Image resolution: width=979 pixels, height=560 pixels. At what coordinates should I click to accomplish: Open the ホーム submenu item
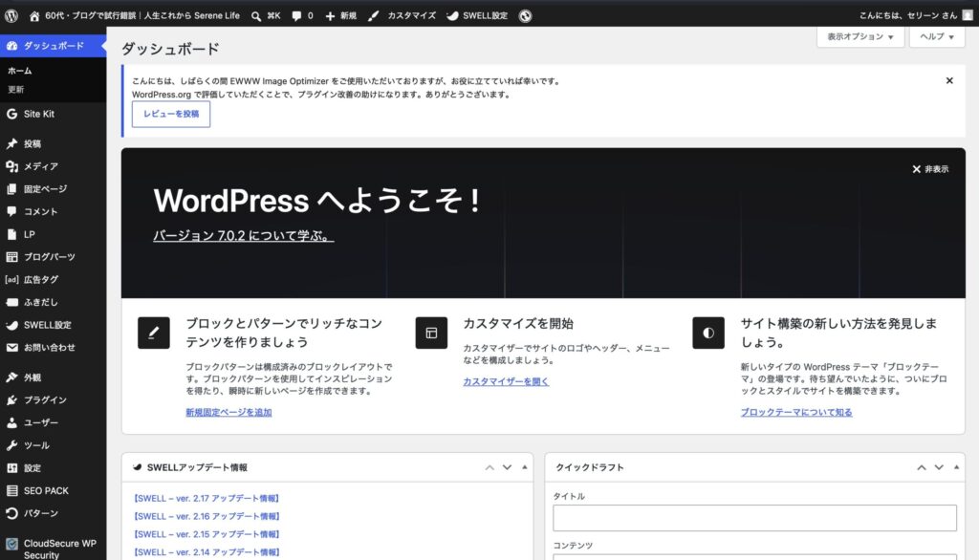click(19, 71)
